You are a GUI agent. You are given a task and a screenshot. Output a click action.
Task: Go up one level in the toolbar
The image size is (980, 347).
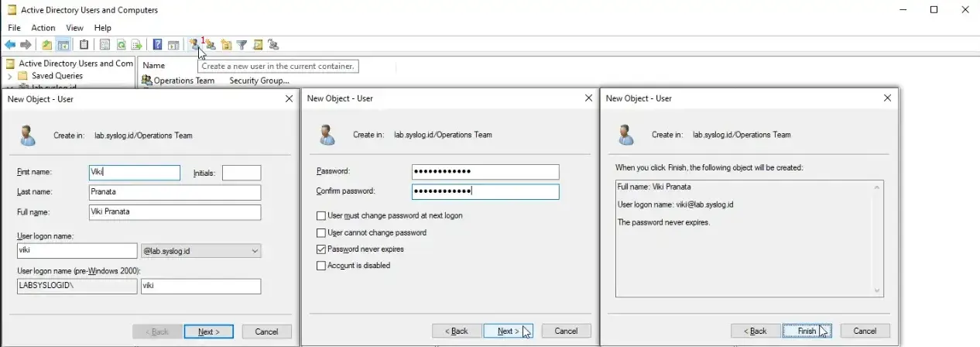pos(46,45)
